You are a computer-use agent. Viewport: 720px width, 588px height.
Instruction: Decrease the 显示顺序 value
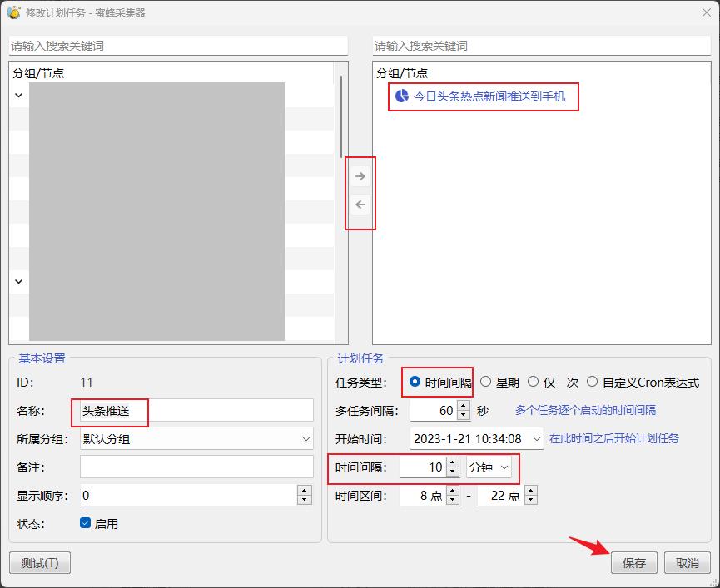pyautogui.click(x=304, y=501)
